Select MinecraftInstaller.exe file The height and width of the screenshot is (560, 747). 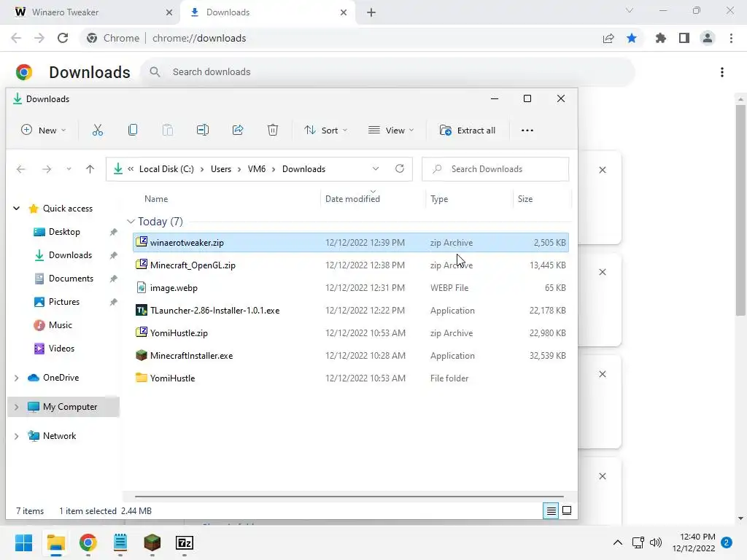pos(351,356)
